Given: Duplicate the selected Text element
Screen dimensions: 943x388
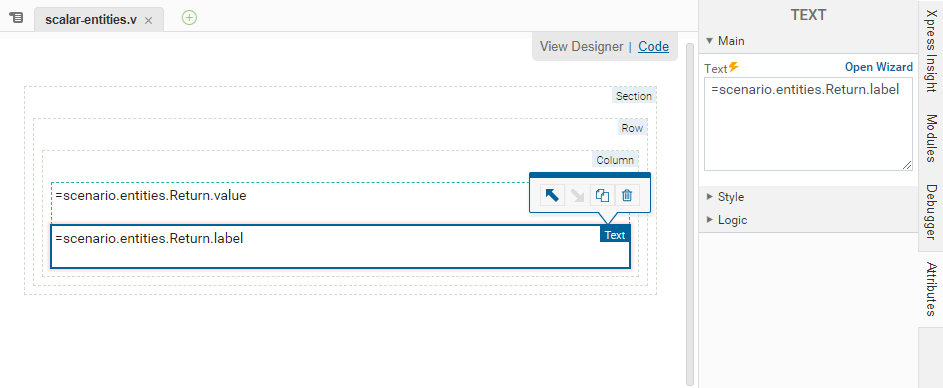Looking at the screenshot, I should click(x=602, y=196).
